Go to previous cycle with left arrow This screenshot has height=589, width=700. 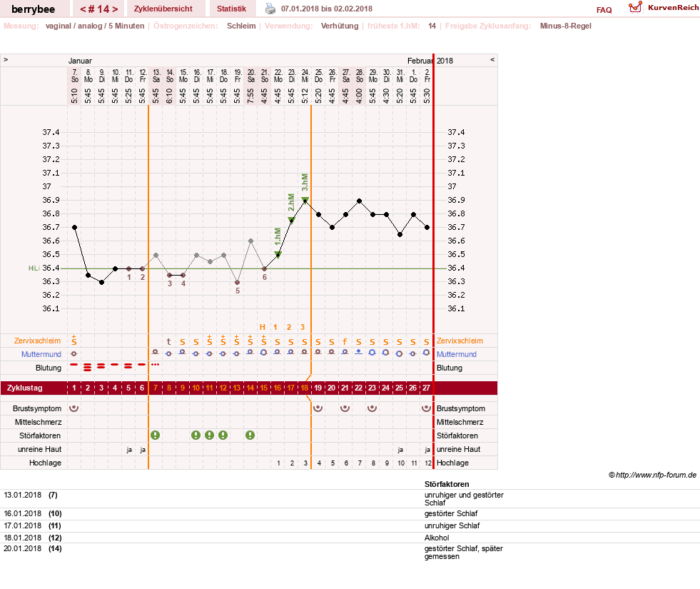[83, 9]
